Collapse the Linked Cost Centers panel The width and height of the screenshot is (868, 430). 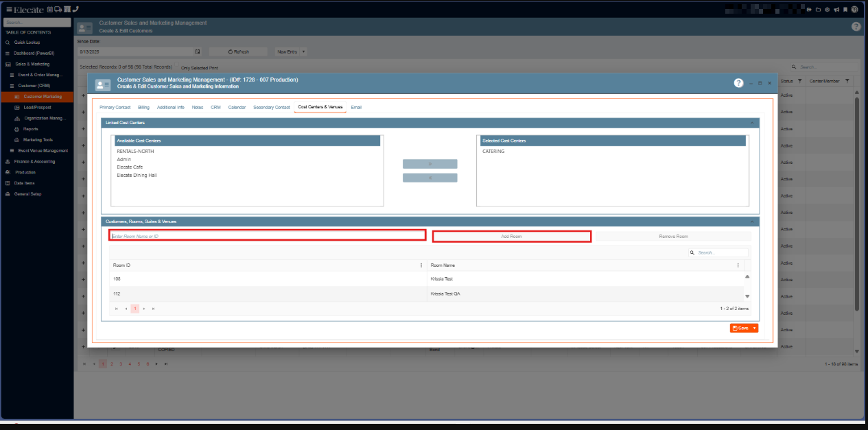[x=751, y=123]
